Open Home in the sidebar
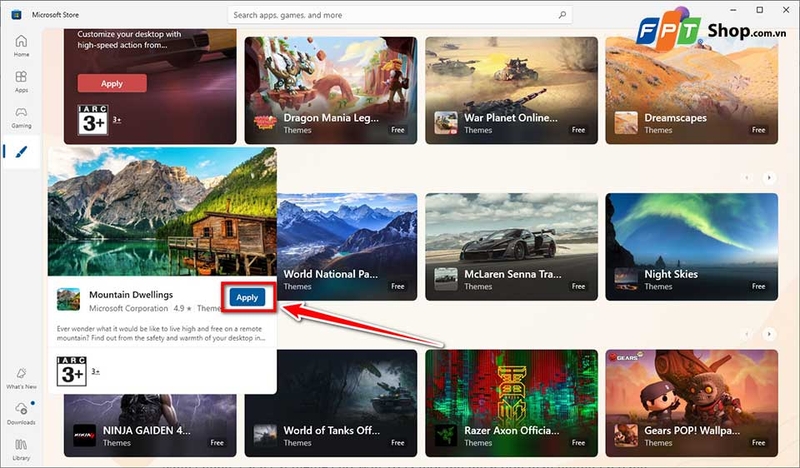Screen dimensions: 800x468 (x=21, y=45)
